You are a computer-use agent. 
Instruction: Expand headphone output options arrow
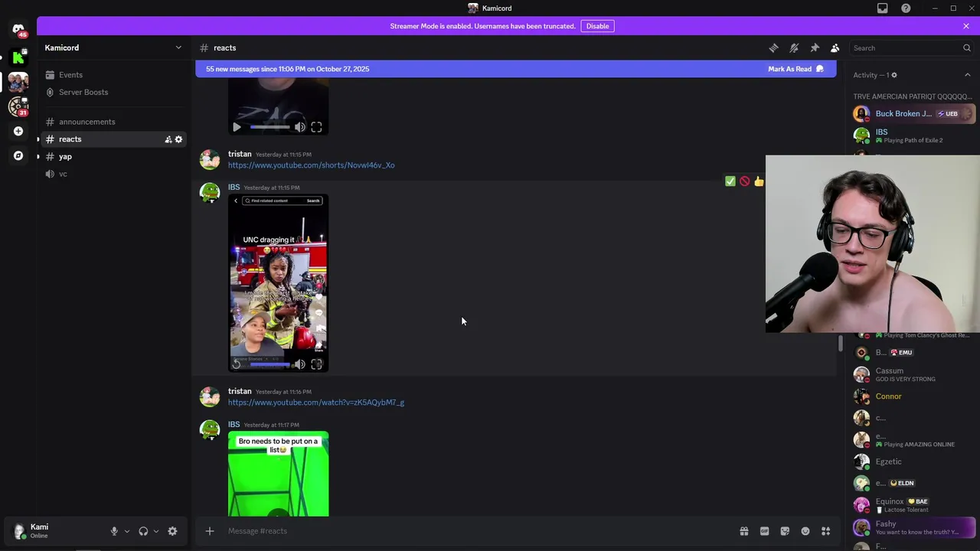[x=155, y=531]
